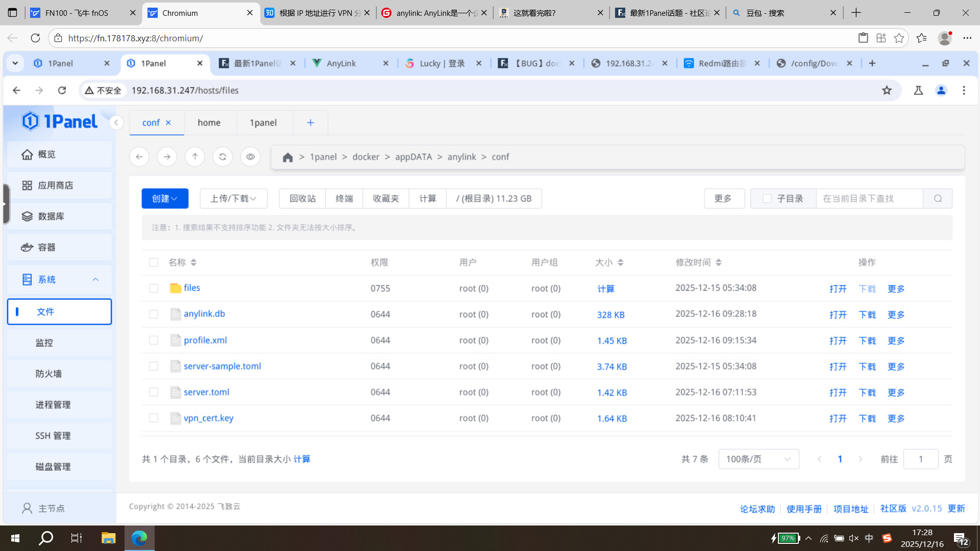980x551 pixels.
Task: Check the box next to server.toml
Action: [x=154, y=392]
